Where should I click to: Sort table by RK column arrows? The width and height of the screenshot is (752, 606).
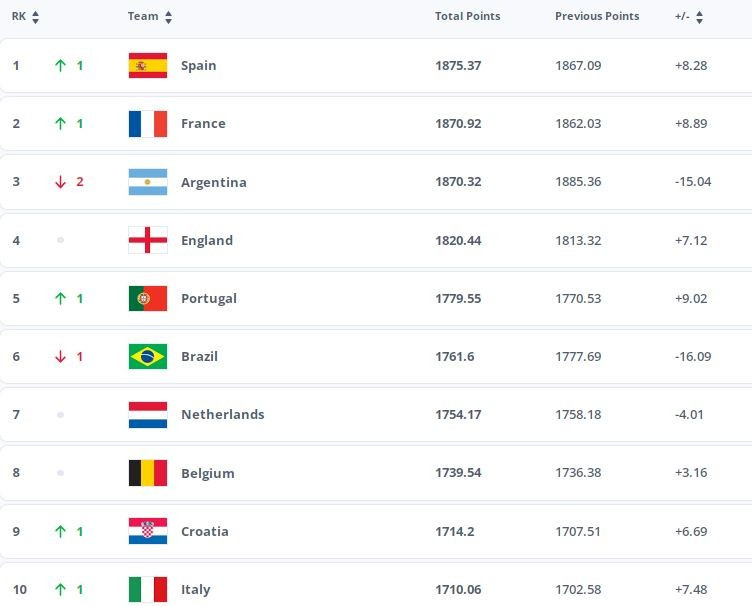[x=35, y=17]
